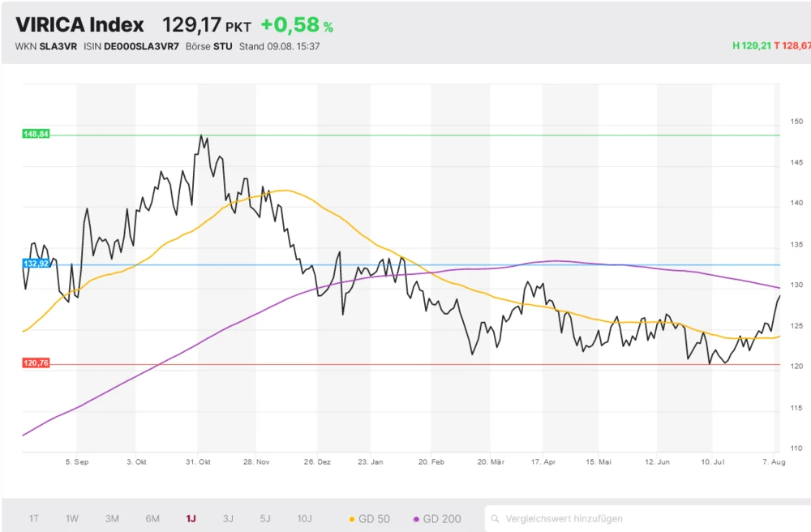
Task: Click the green 148,84 high marker
Action: click(x=36, y=134)
